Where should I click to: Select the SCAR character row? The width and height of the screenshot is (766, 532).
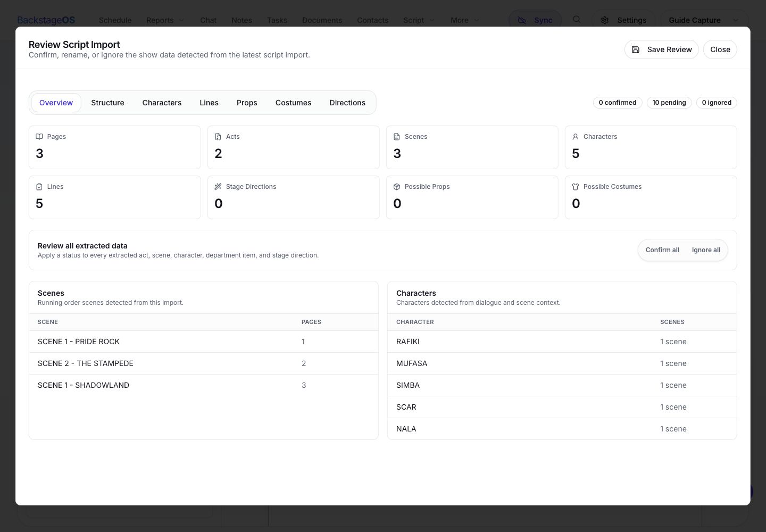(562, 407)
